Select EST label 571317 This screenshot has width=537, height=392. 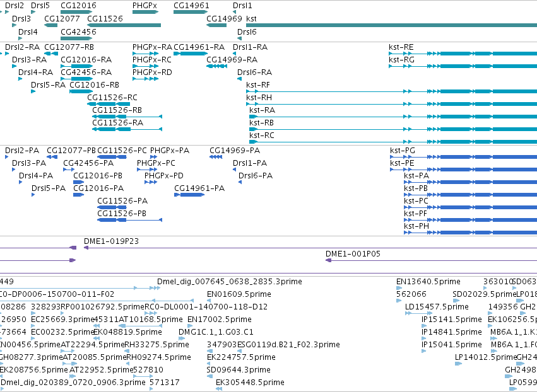pos(165,383)
